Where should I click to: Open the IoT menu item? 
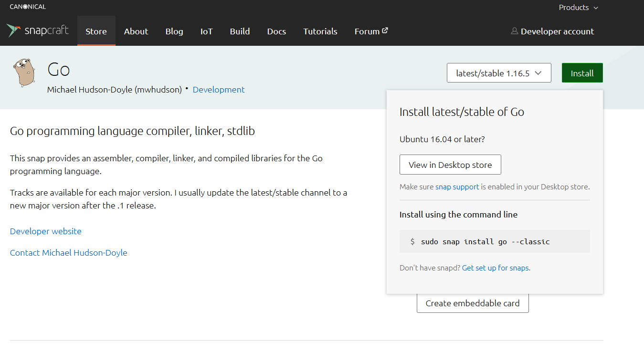tap(206, 31)
